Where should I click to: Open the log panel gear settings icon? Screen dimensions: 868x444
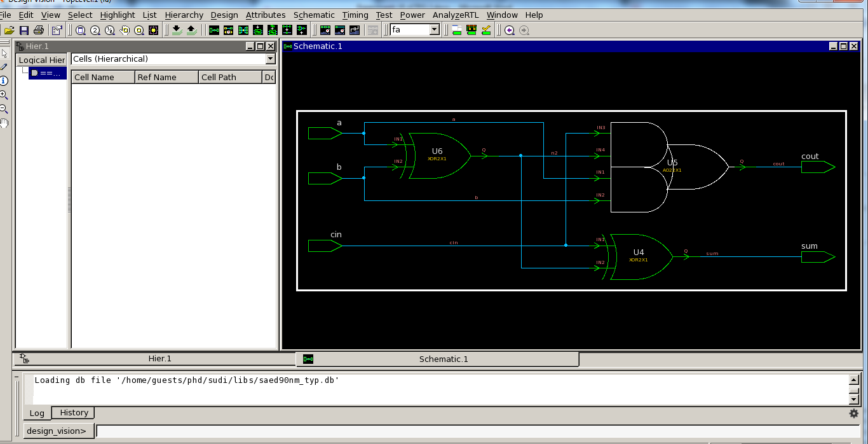[x=854, y=413]
